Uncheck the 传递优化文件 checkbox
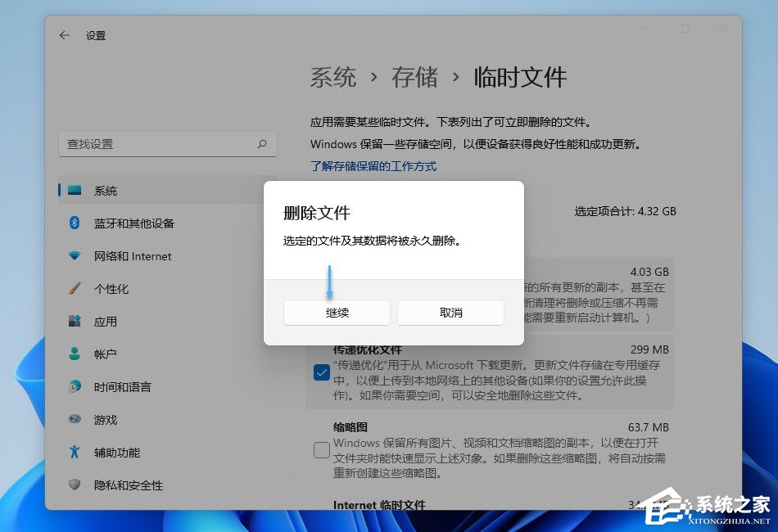This screenshot has width=778, height=532. coord(321,372)
